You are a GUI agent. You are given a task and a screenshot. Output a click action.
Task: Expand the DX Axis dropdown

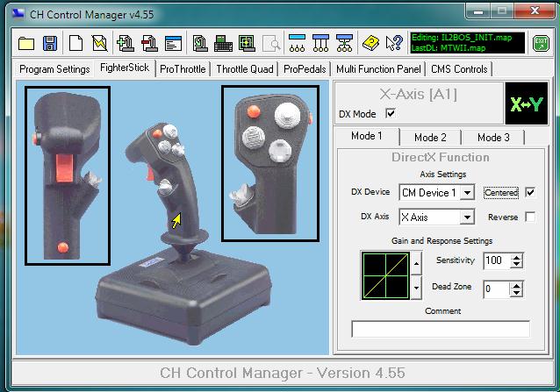467,217
